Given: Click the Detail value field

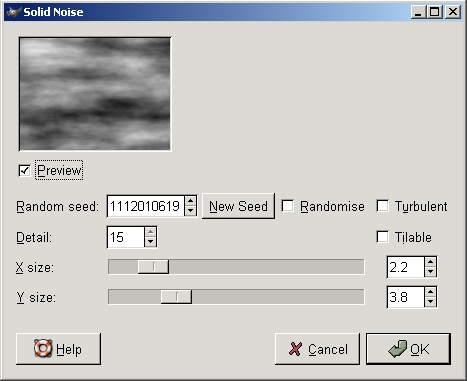Looking at the screenshot, I should pyautogui.click(x=126, y=237).
